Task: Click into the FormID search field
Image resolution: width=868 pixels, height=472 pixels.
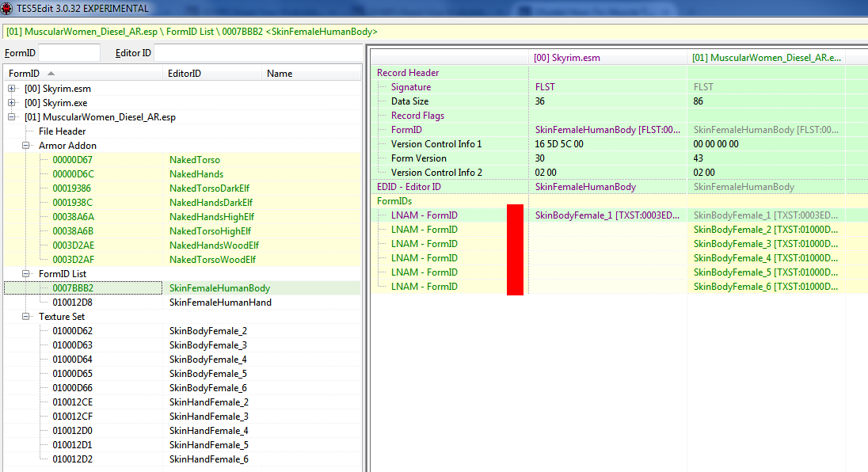Action: coord(69,53)
